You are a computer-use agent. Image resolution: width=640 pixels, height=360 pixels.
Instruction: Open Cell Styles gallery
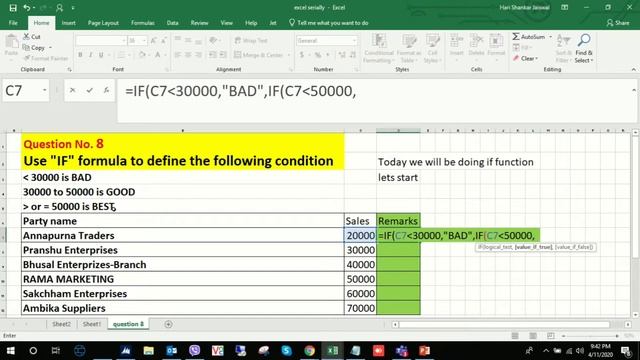pos(432,48)
